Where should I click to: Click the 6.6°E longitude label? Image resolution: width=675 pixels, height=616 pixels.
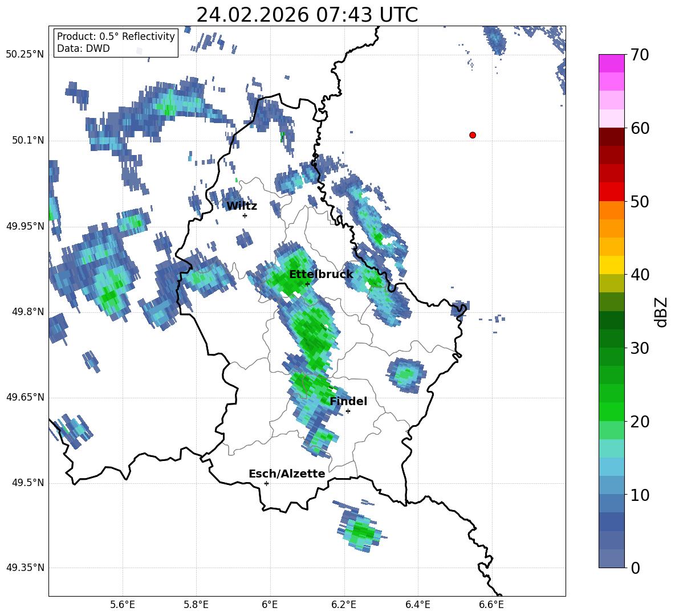click(x=491, y=605)
